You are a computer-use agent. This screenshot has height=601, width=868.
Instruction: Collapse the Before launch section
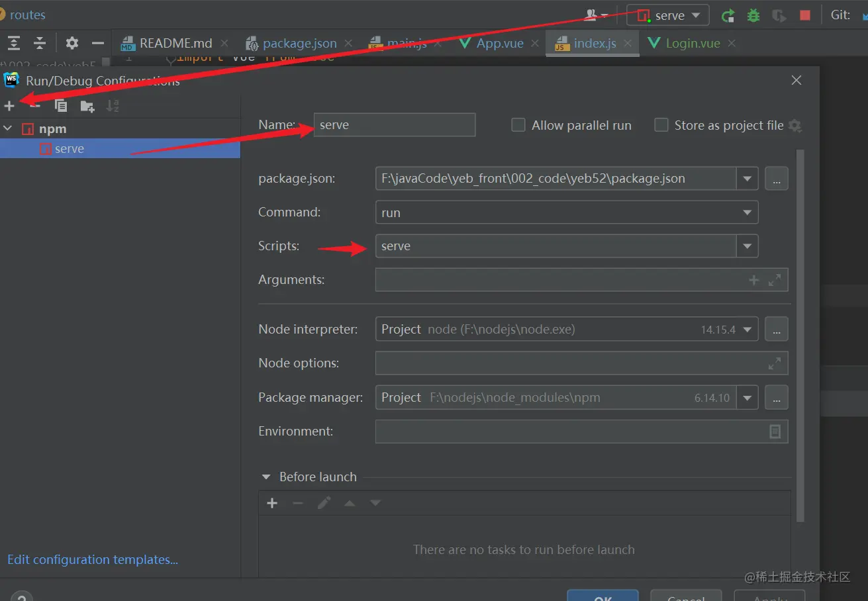(x=266, y=477)
